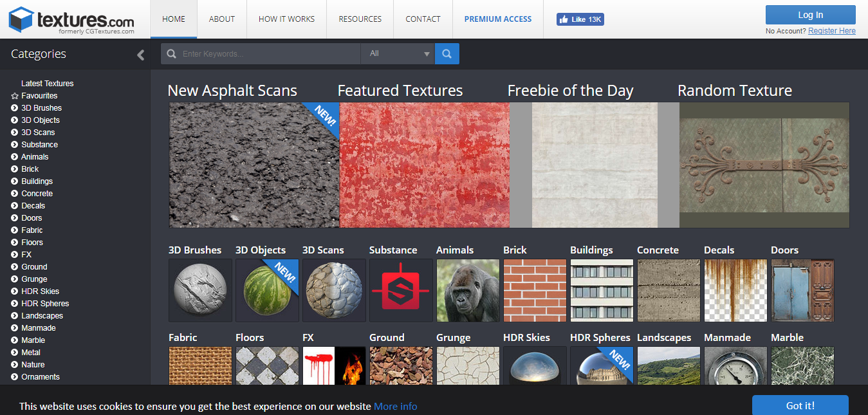
Task: Open the Brick category thumbnail
Action: (535, 290)
